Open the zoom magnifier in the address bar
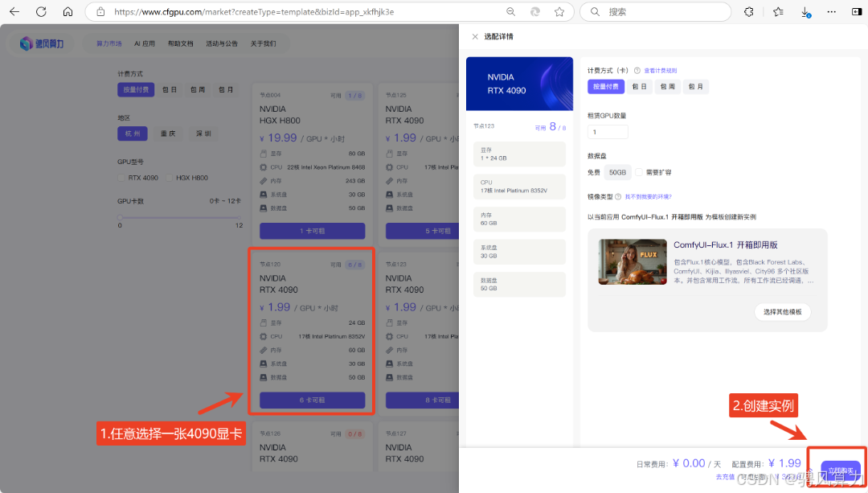Viewport: 868px width, 493px height. click(x=511, y=11)
